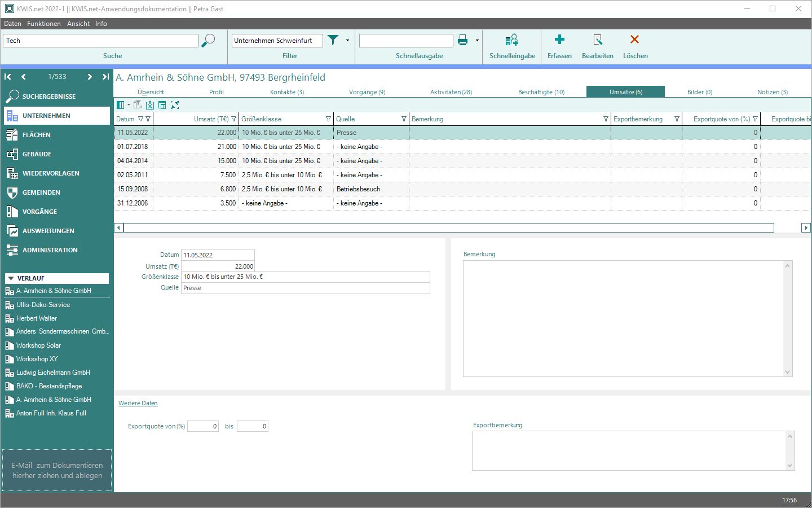
Task: Open Administration in the sidebar
Action: click(x=57, y=250)
